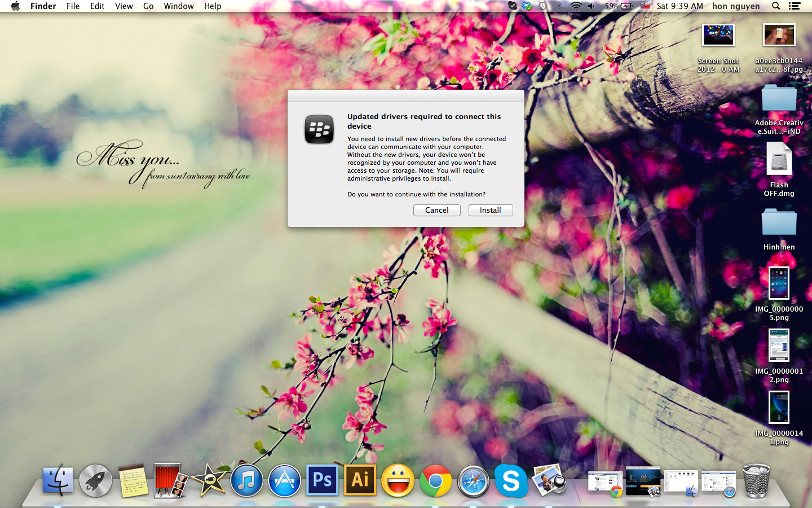Select Screen Shot 2012 file thumbnail

tap(718, 36)
